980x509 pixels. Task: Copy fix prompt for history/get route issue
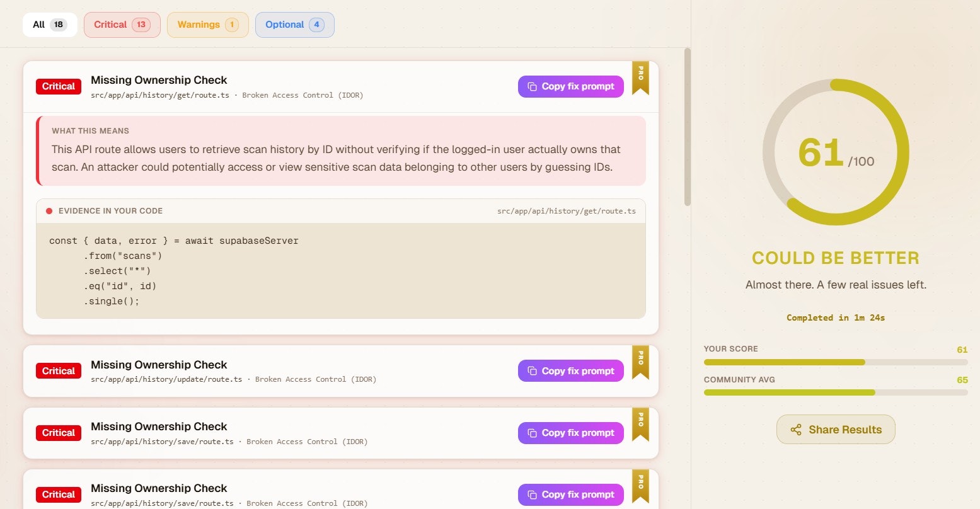click(x=571, y=86)
